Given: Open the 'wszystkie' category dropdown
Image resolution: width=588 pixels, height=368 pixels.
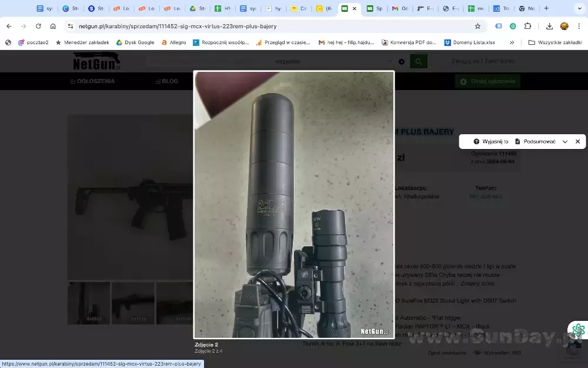Looking at the screenshot, I should [333, 61].
